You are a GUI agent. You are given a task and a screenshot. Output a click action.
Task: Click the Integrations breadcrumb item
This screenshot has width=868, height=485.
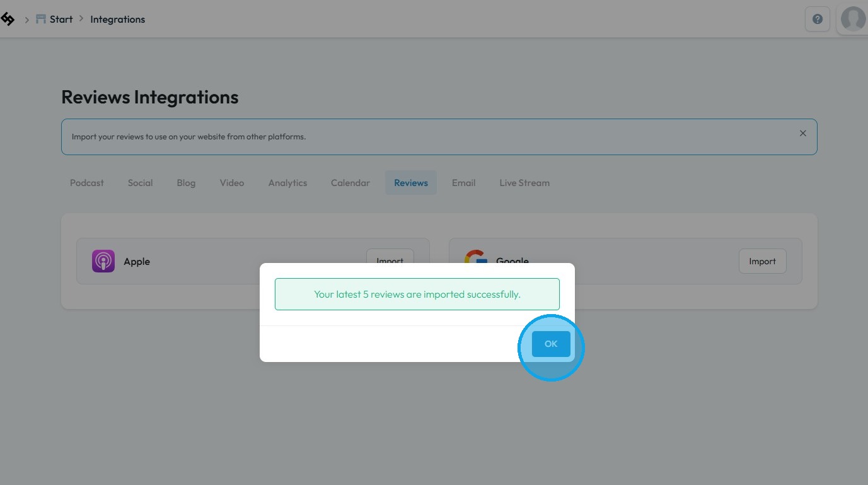click(x=117, y=19)
